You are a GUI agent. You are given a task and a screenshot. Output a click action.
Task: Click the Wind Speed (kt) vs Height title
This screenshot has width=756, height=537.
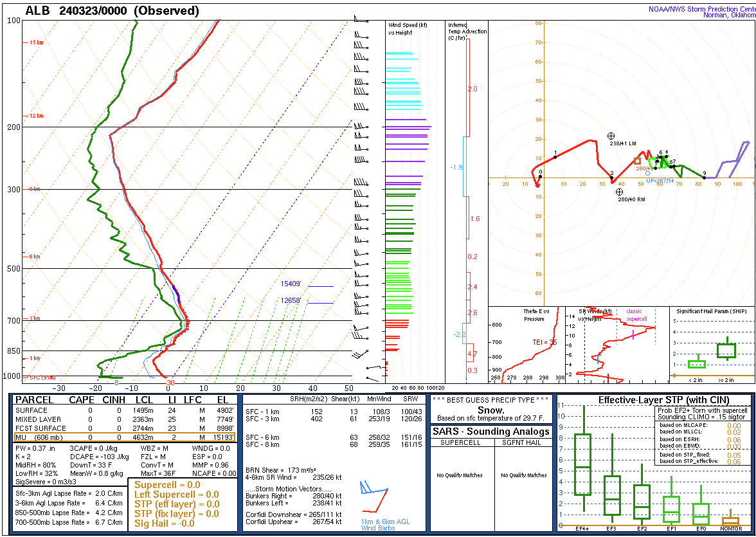(408, 29)
